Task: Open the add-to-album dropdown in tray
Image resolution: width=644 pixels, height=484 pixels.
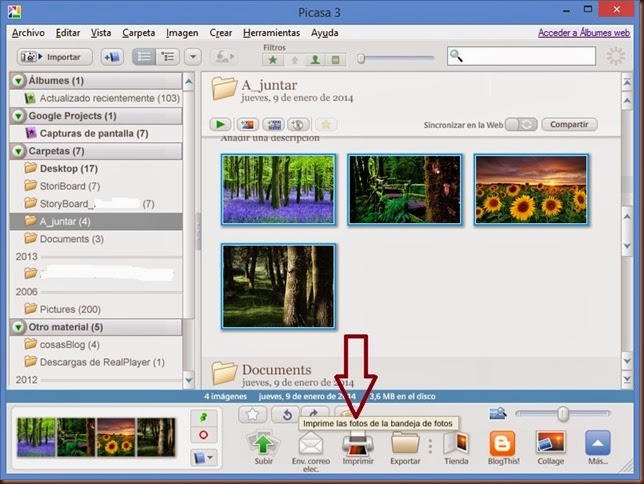Action: click(204, 457)
